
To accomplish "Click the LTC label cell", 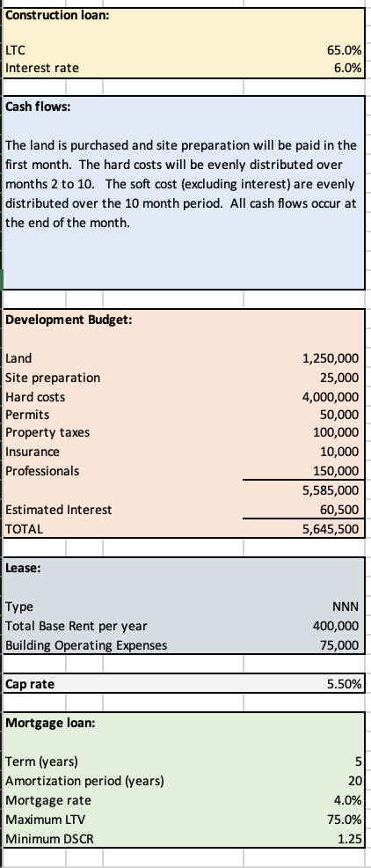I will 15,50.
